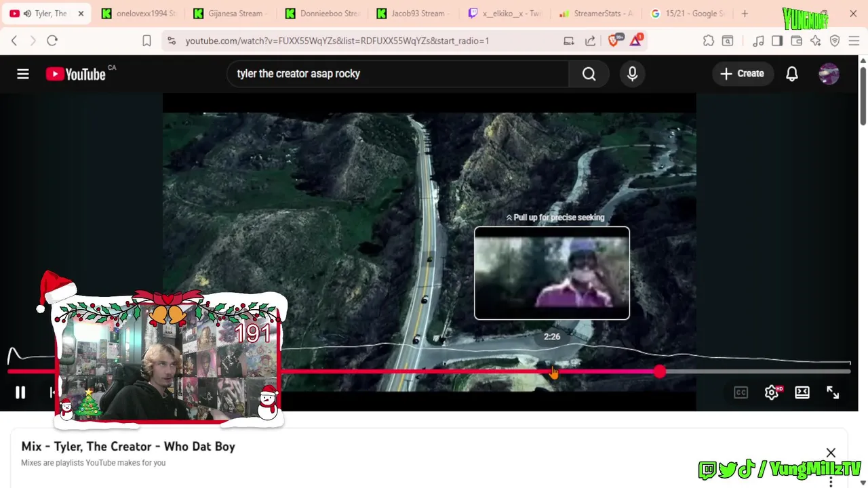This screenshot has width=868, height=488.
Task: Open the tab search toolbar icon
Action: click(x=728, y=41)
